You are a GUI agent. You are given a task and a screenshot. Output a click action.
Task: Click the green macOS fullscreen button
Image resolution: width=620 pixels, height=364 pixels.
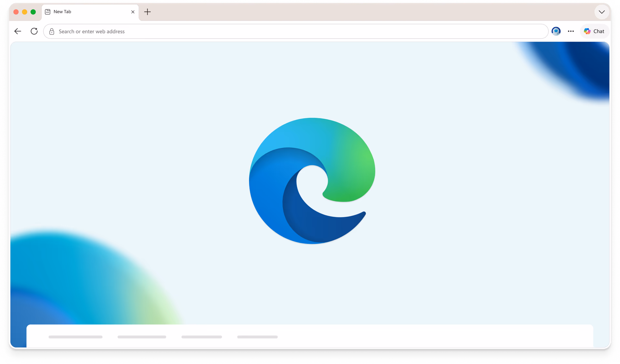click(33, 12)
